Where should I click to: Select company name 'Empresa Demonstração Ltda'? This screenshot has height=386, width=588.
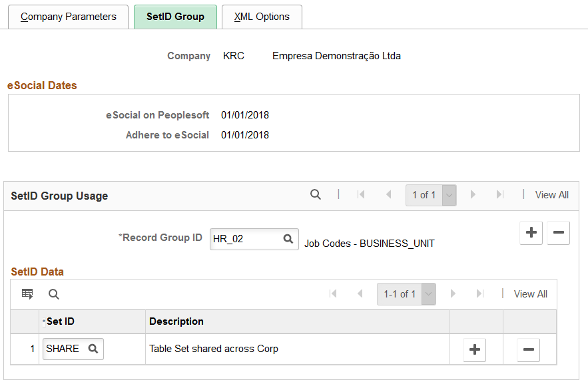(336, 56)
